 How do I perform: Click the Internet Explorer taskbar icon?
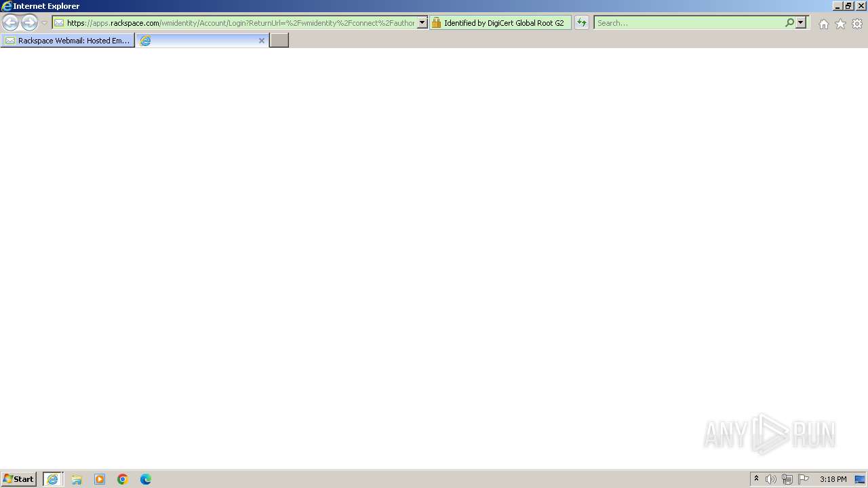(x=53, y=479)
